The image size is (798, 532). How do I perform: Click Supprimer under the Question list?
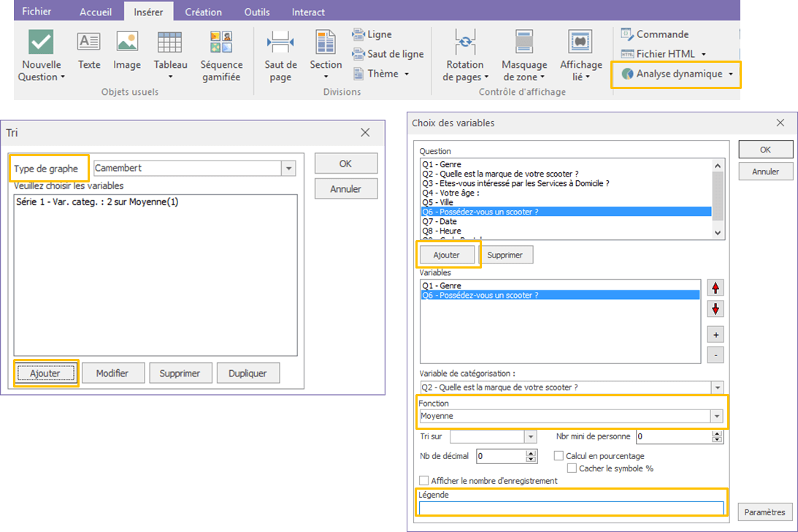coord(504,255)
